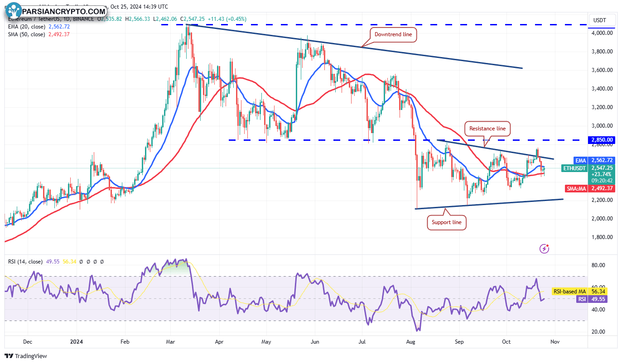Click the 'Mar' label on time axis
Image resolution: width=622 pixels, height=364 pixels.
pos(171,342)
